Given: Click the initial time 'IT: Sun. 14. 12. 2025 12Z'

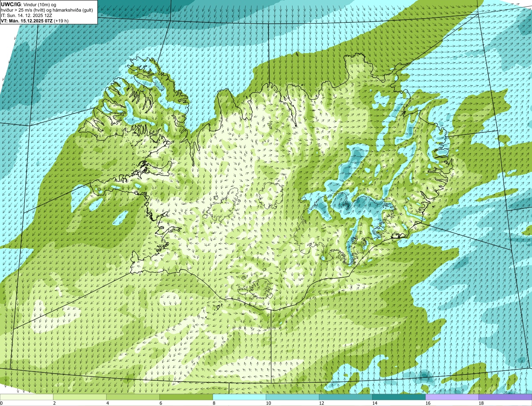Looking at the screenshot, I should click(x=27, y=15).
